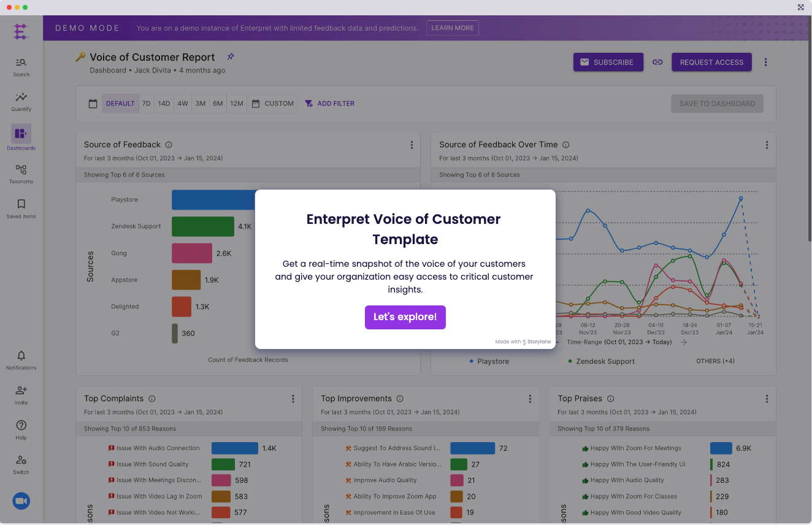Select the DEFAULT date range
Viewport: 812px width, 525px height.
[x=120, y=104]
